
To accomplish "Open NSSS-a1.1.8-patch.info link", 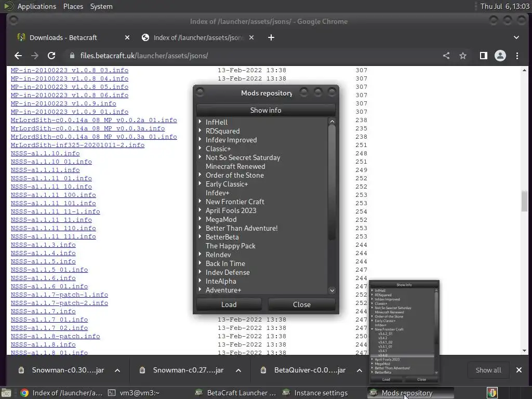I will (55, 336).
